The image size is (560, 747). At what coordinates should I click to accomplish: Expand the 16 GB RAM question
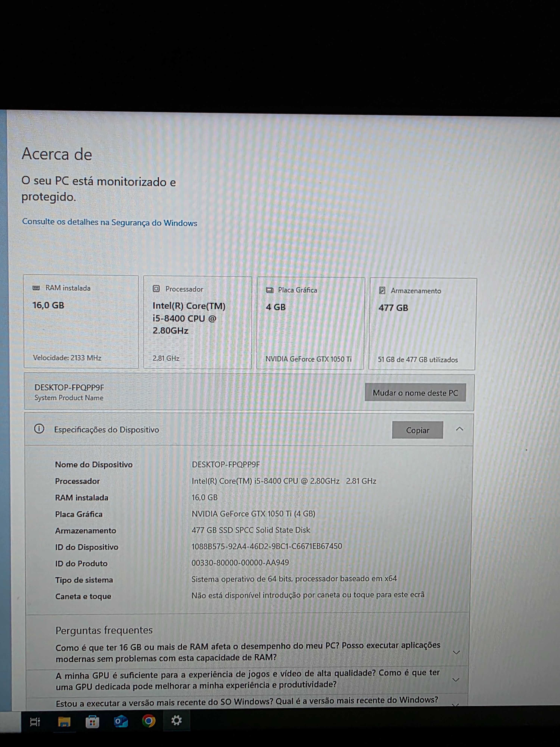456,652
